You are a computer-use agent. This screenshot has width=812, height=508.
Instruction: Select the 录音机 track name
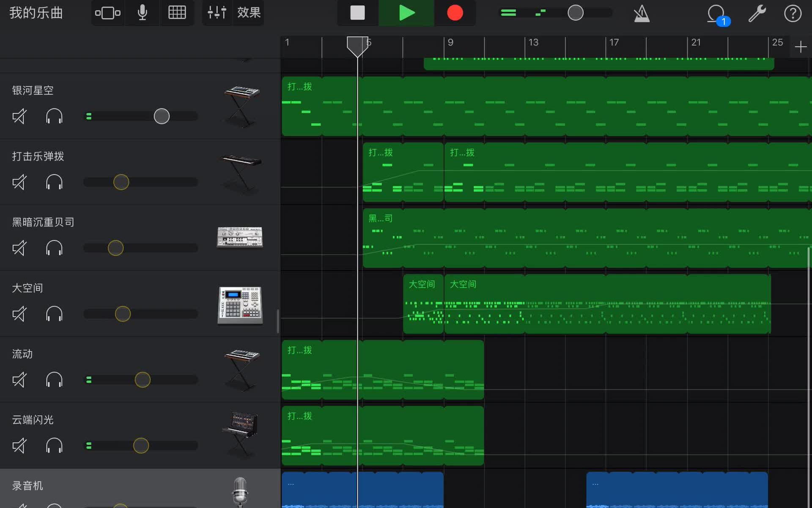[x=27, y=486]
